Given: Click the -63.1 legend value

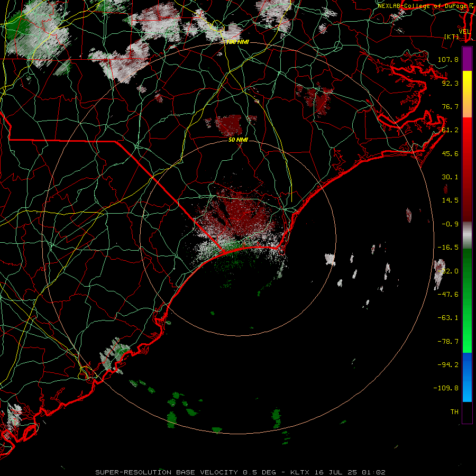Looking at the screenshot, I should [448, 318].
